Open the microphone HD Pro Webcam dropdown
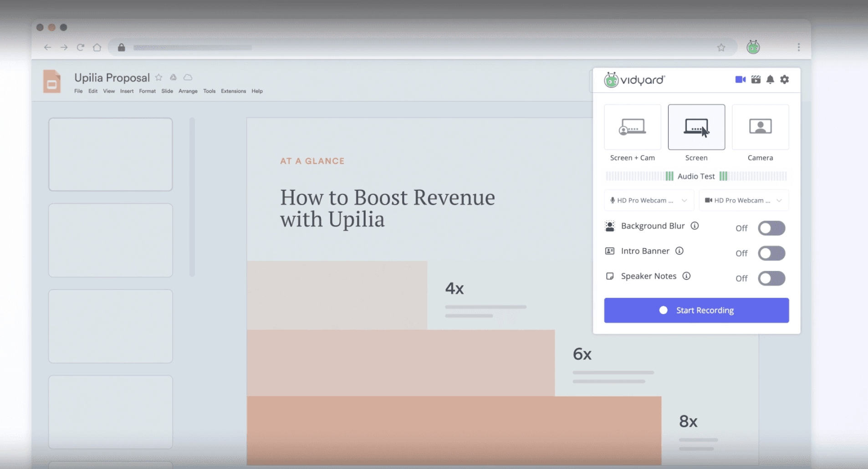 (648, 200)
